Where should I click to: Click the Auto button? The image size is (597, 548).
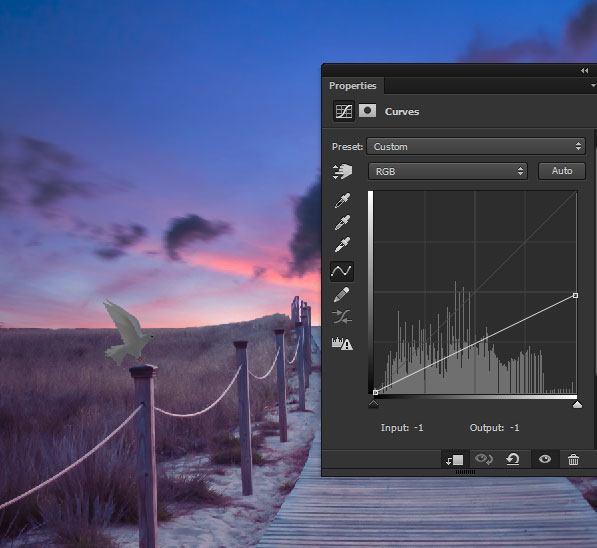tap(562, 171)
